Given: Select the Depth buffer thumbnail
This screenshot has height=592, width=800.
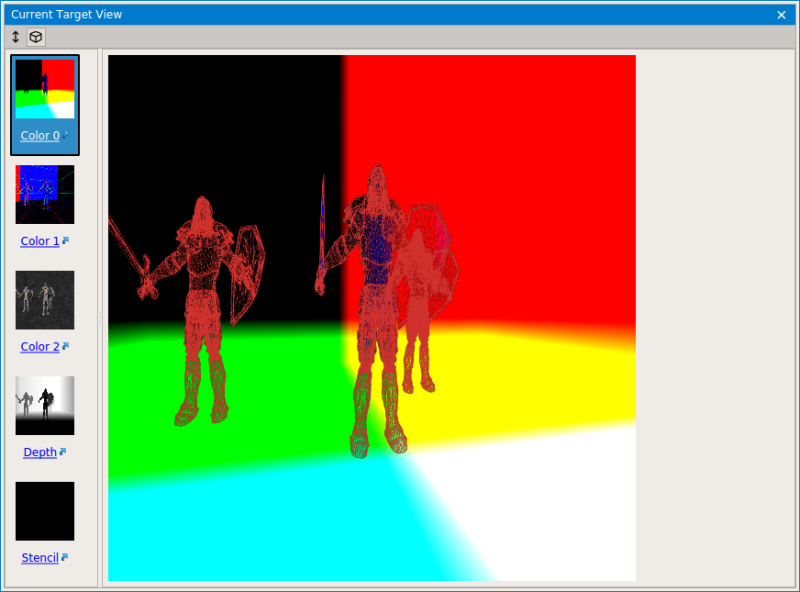Looking at the screenshot, I should 45,406.
